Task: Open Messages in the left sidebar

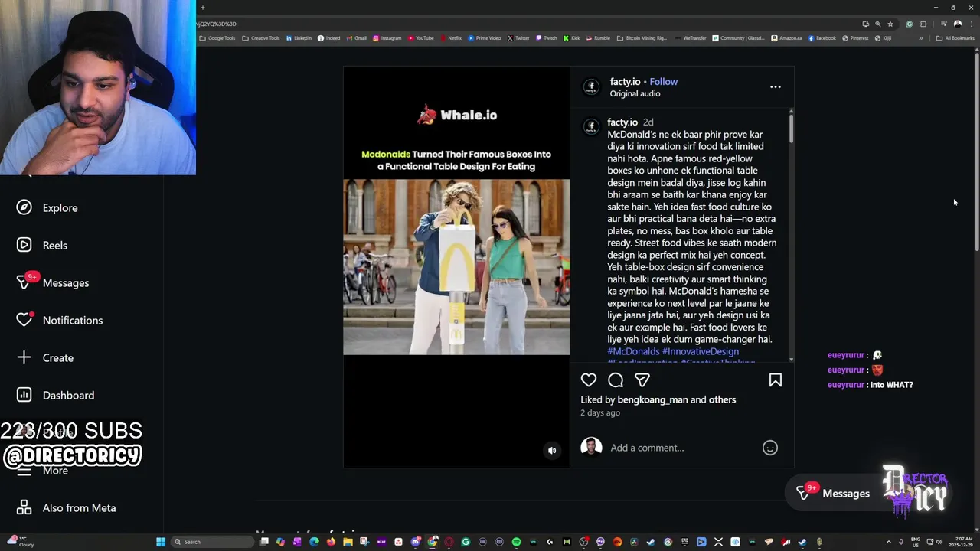Action: [53, 282]
